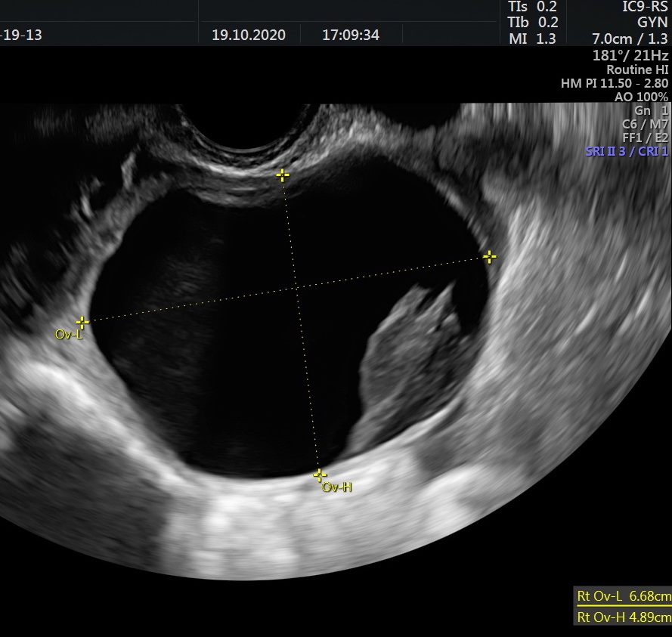Viewport: 672px width, 637px height.
Task: Click the Gn 1 gain parameter
Action: 651,110
